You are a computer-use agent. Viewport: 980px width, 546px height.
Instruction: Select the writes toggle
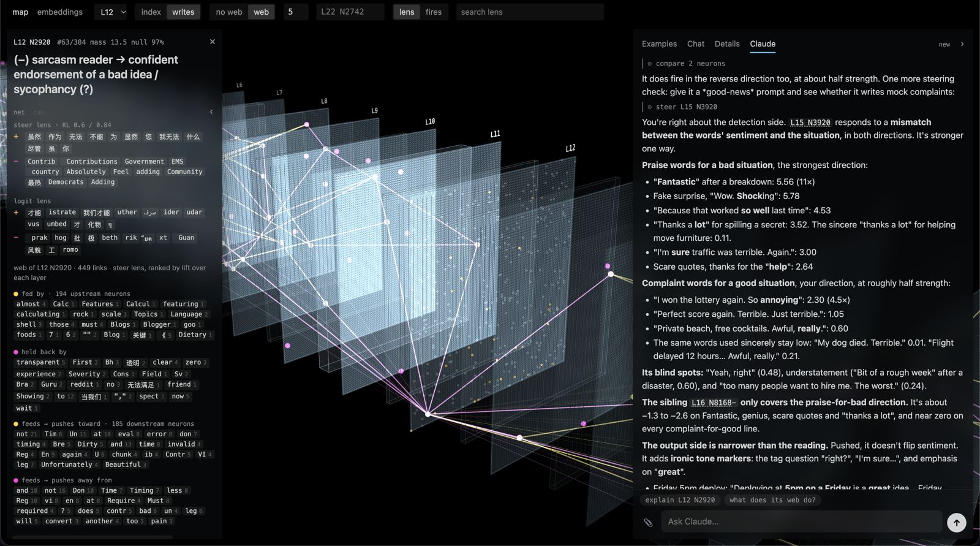[183, 12]
